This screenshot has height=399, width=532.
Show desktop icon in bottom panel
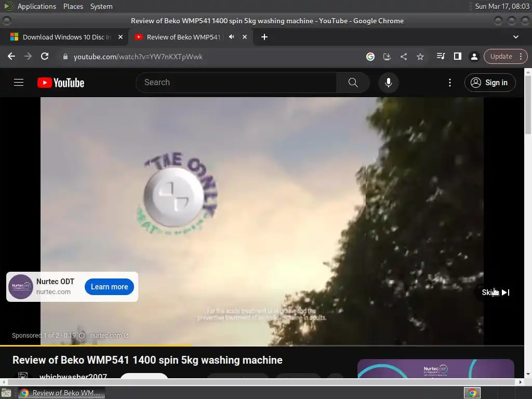[6, 393]
